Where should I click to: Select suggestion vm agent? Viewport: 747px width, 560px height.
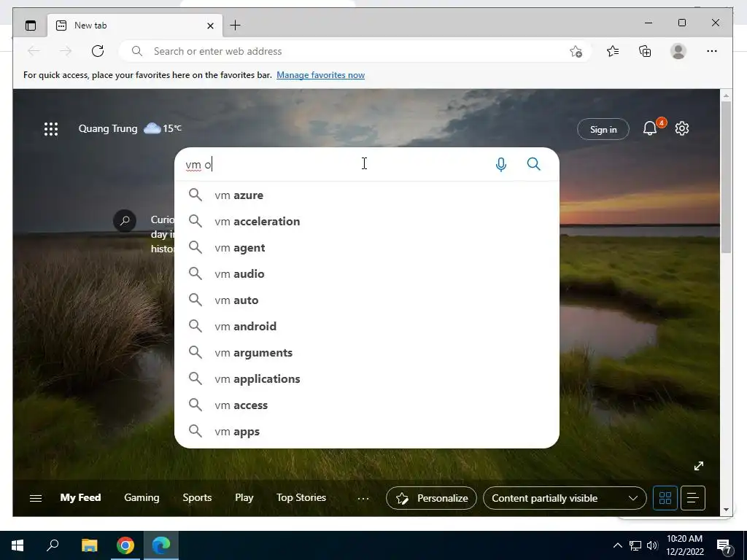(x=367, y=248)
